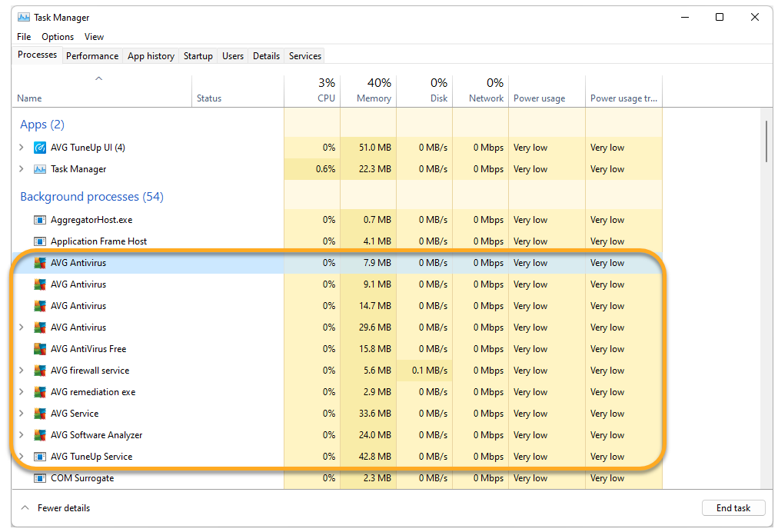Image resolution: width=778 pixels, height=532 pixels.
Task: Click the AVG remediation exe icon
Action: point(40,392)
